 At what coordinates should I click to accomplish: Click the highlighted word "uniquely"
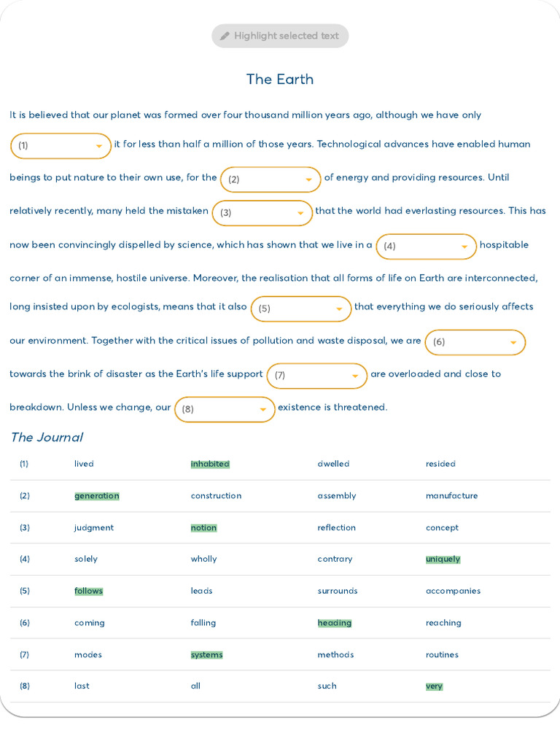click(x=443, y=560)
